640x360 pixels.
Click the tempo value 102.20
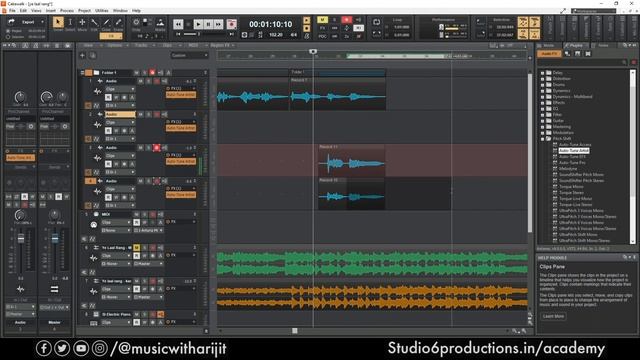coord(276,35)
